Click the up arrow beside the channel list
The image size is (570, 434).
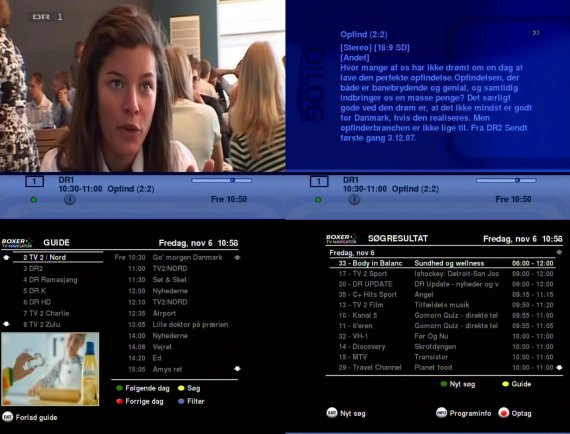[6, 257]
